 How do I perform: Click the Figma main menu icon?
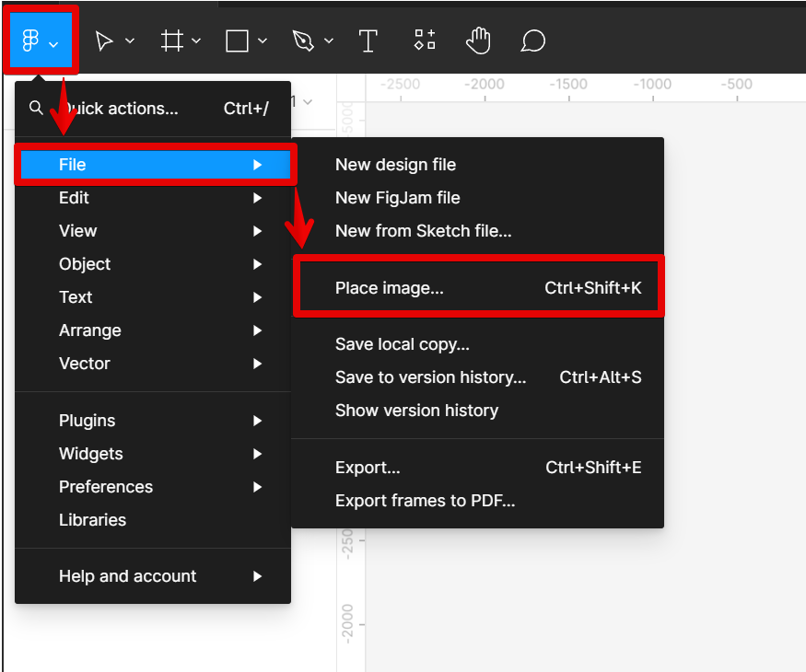(x=30, y=41)
